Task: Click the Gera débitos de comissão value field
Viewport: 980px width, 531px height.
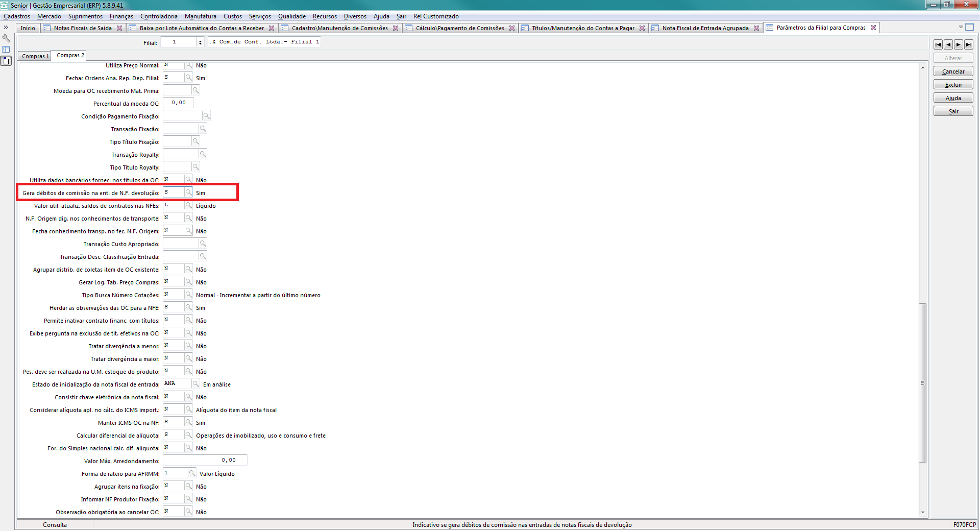Action: pyautogui.click(x=173, y=192)
